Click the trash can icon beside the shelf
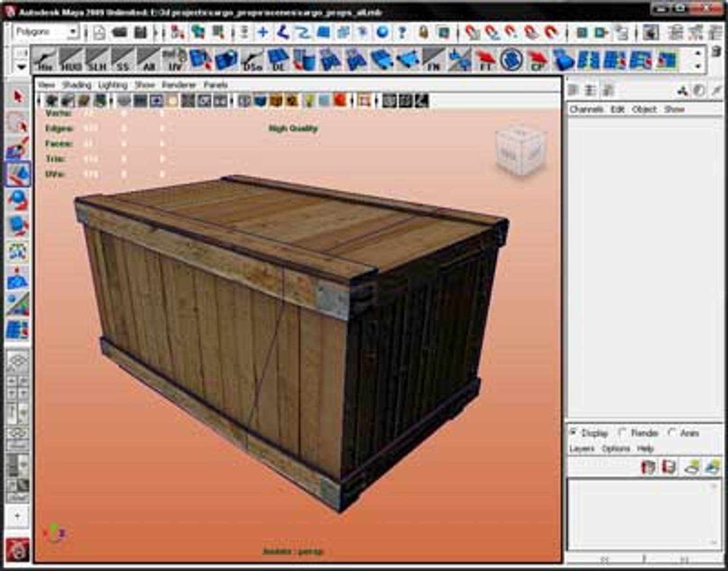Viewport: 728px width, 571px height. click(716, 52)
